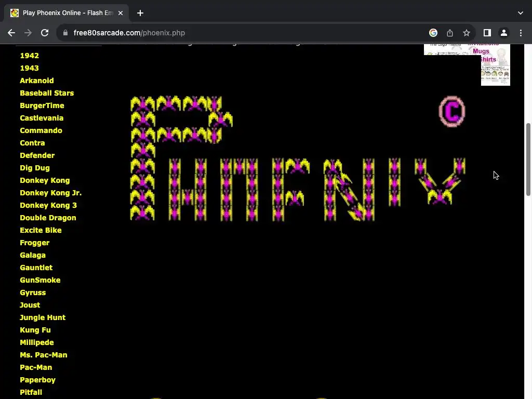Open the BurgerTime link
This screenshot has width=532, height=399.
tap(42, 105)
